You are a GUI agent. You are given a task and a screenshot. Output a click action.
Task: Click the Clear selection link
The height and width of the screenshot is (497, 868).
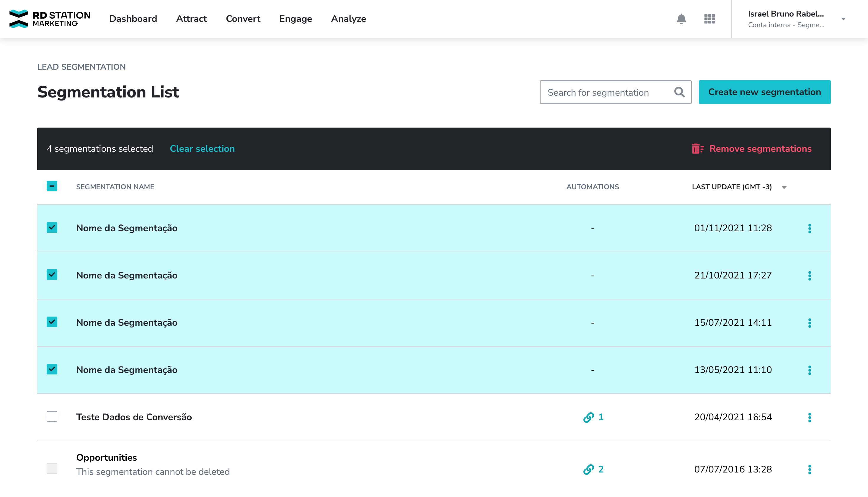[202, 149]
